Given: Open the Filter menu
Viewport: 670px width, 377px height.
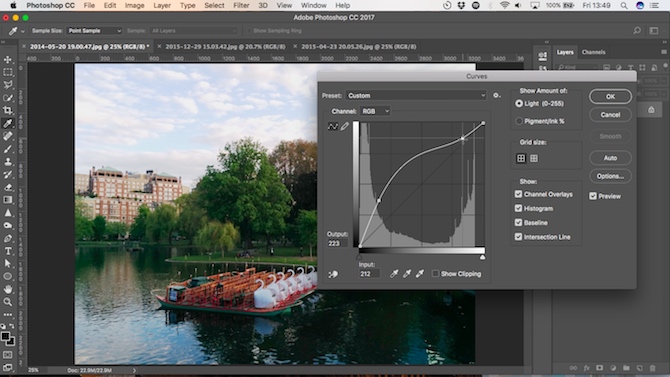Looking at the screenshot, I should pyautogui.click(x=241, y=6).
